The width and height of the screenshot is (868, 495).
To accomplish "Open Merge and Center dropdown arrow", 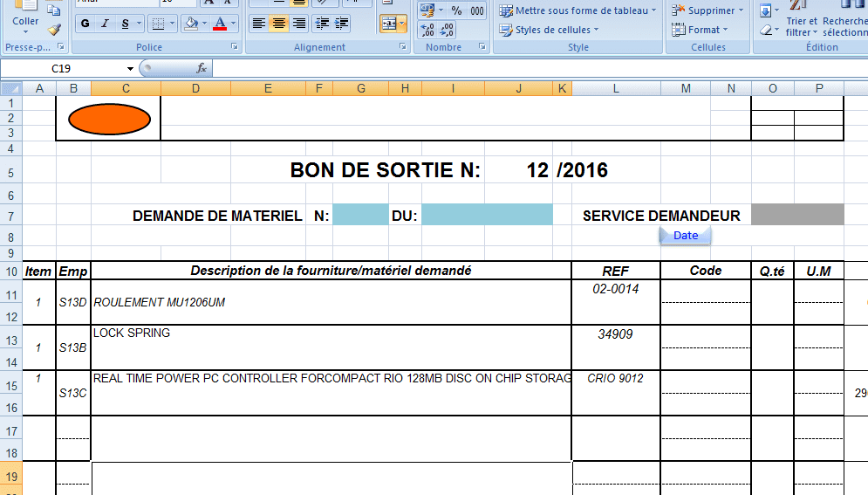I will pos(402,24).
